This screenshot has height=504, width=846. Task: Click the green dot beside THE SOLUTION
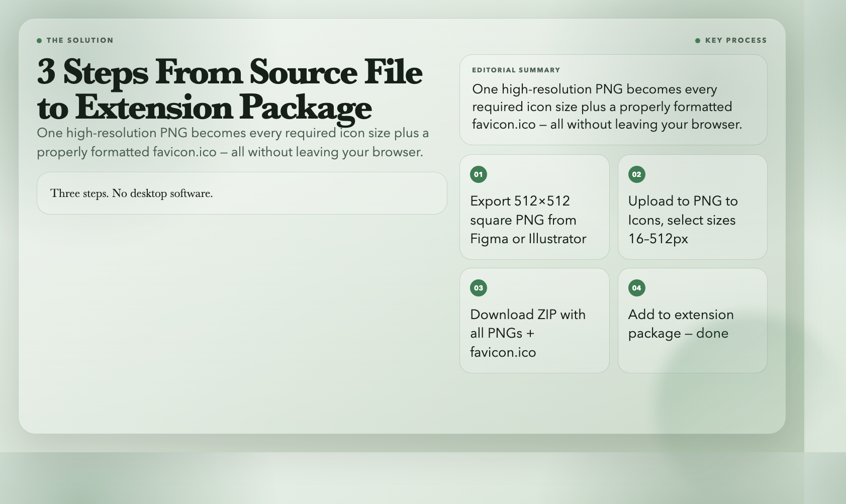point(39,41)
